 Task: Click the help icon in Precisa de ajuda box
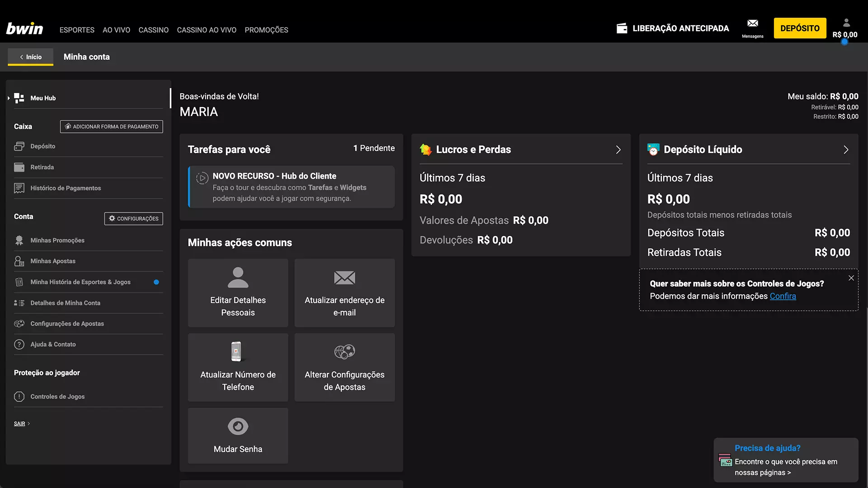click(x=725, y=460)
